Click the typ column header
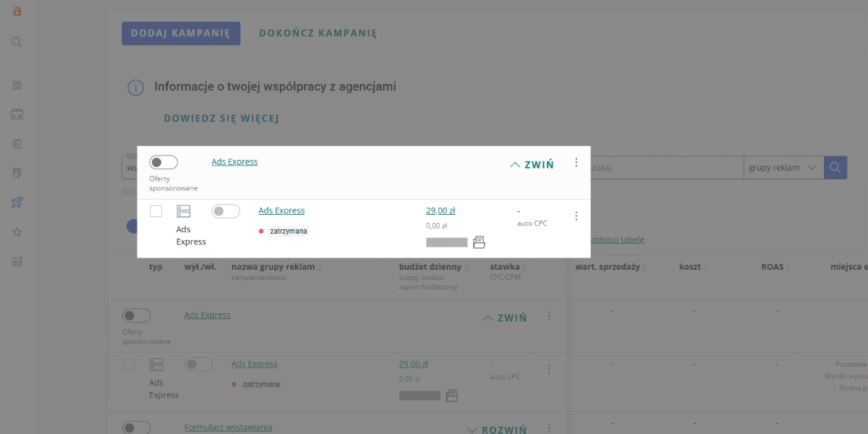 pos(156,267)
